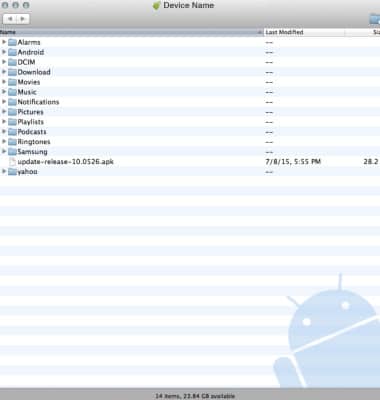Click the Samsung folder icon
Viewport: 380px width, 400px height.
pos(12,152)
